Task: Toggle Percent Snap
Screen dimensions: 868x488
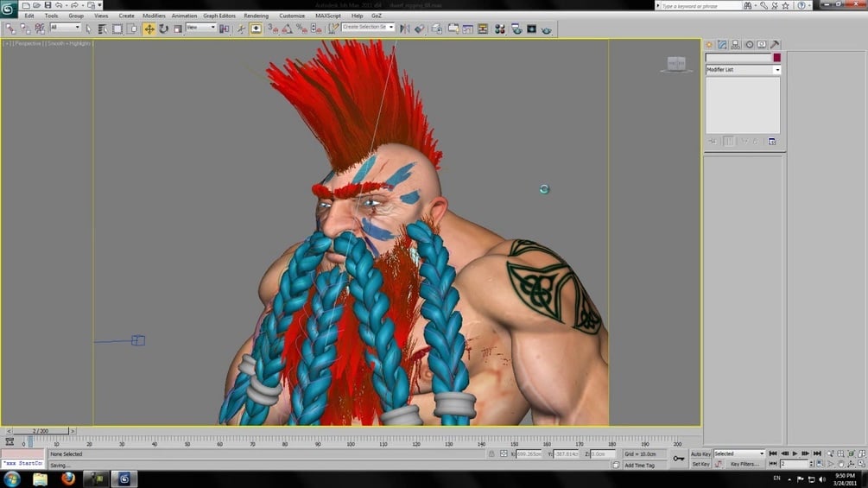Action: point(301,29)
